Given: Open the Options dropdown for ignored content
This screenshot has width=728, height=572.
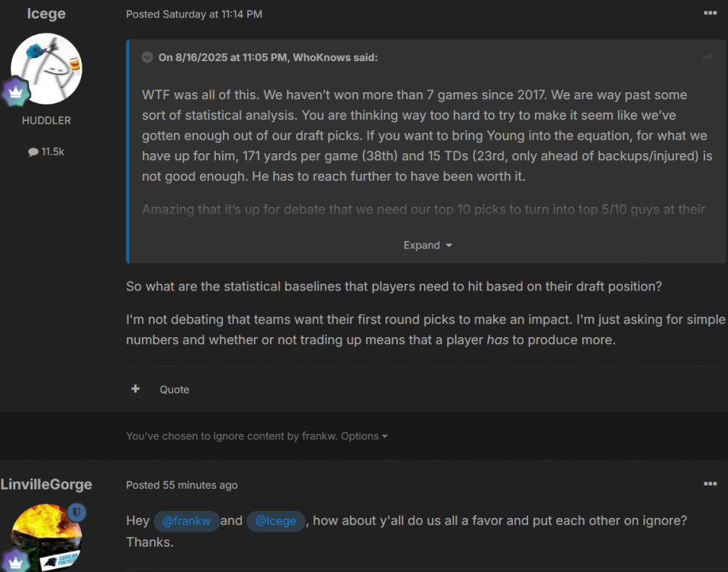Looking at the screenshot, I should [364, 436].
